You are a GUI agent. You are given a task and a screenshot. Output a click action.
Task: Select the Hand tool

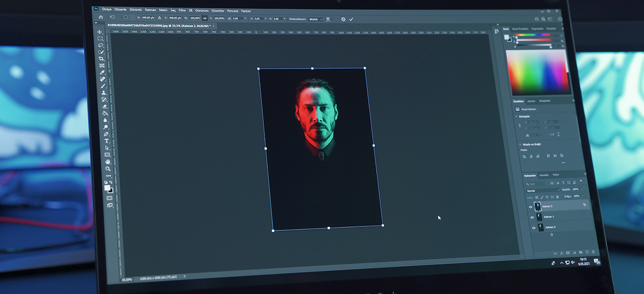(107, 161)
